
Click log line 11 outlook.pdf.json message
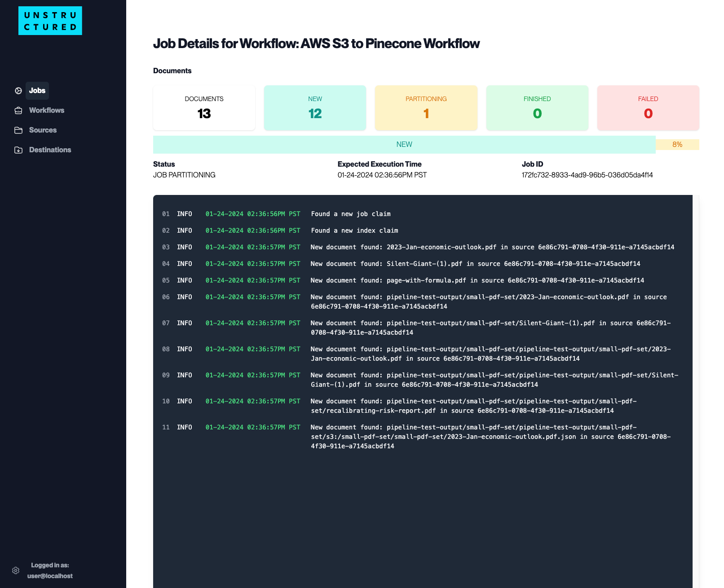tap(490, 437)
